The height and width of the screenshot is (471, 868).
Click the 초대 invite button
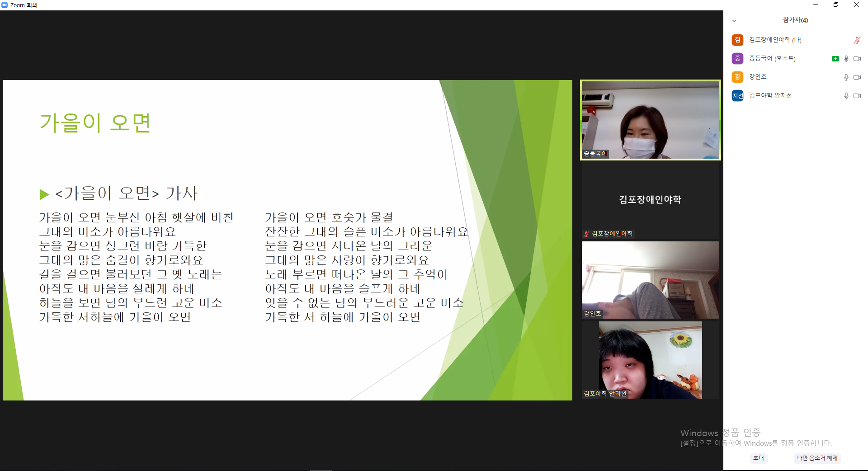(x=759, y=458)
